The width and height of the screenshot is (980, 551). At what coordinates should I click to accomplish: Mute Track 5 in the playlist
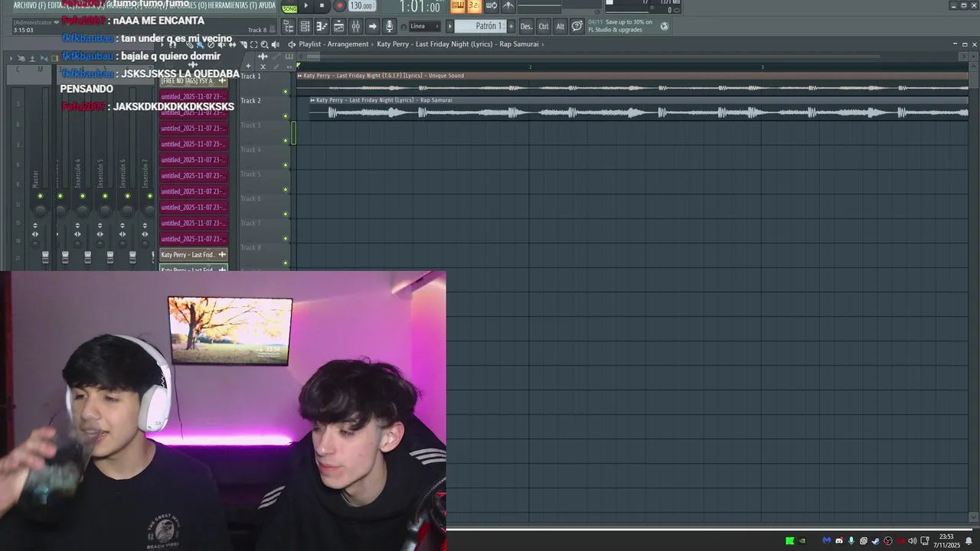(x=286, y=190)
